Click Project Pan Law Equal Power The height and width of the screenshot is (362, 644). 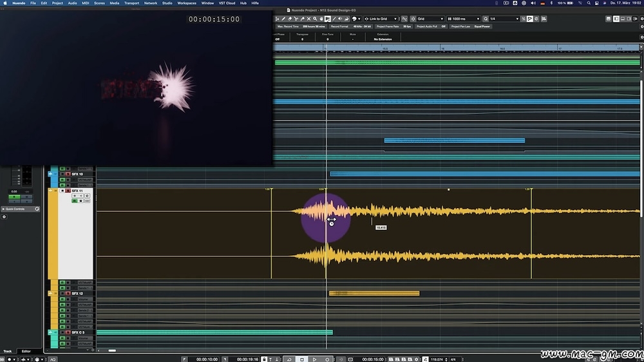pos(470,26)
